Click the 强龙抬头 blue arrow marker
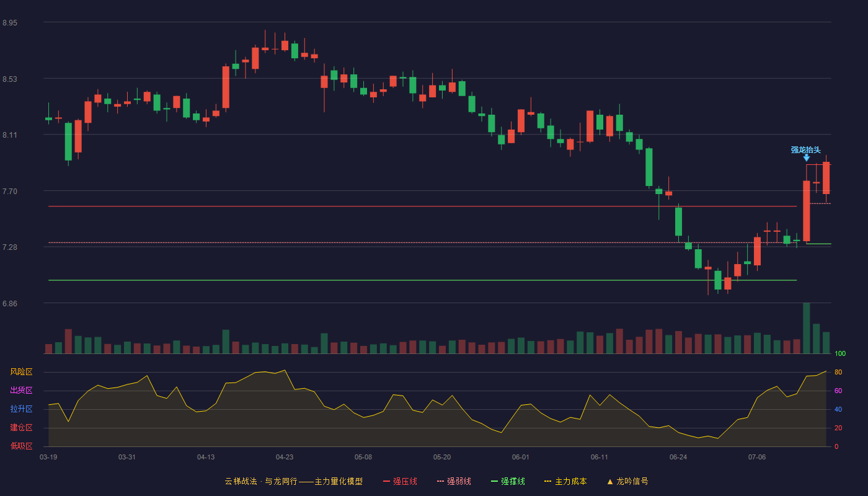The height and width of the screenshot is (496, 868). tap(806, 158)
